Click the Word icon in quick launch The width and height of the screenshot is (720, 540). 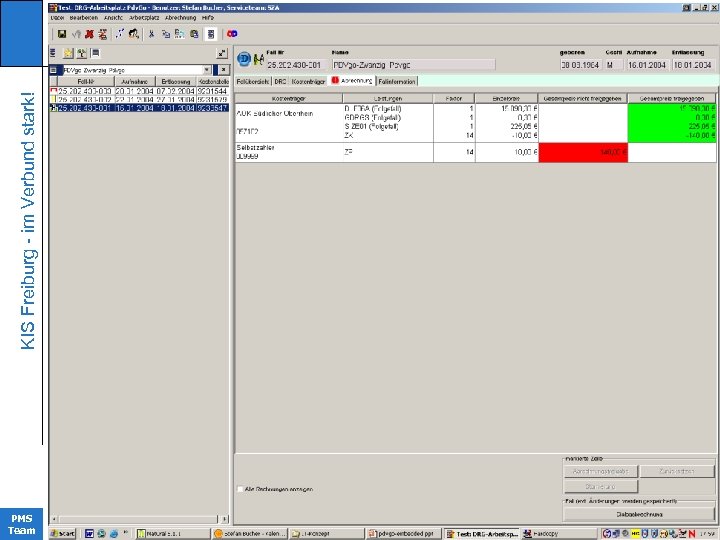(90, 534)
